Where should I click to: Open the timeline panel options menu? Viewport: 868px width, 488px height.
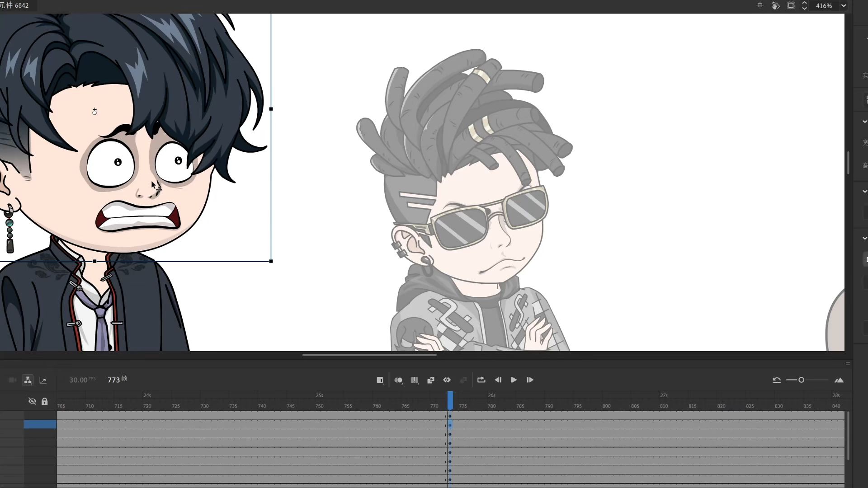point(848,363)
